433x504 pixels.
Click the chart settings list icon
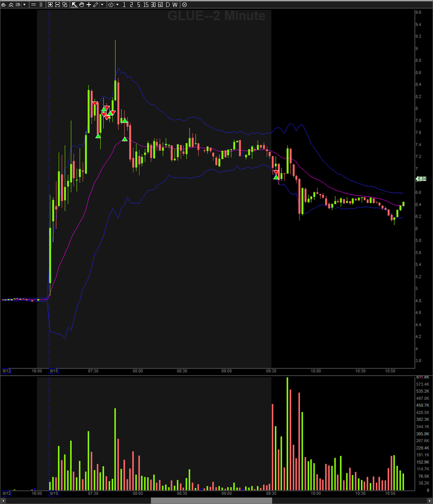pos(18,5)
